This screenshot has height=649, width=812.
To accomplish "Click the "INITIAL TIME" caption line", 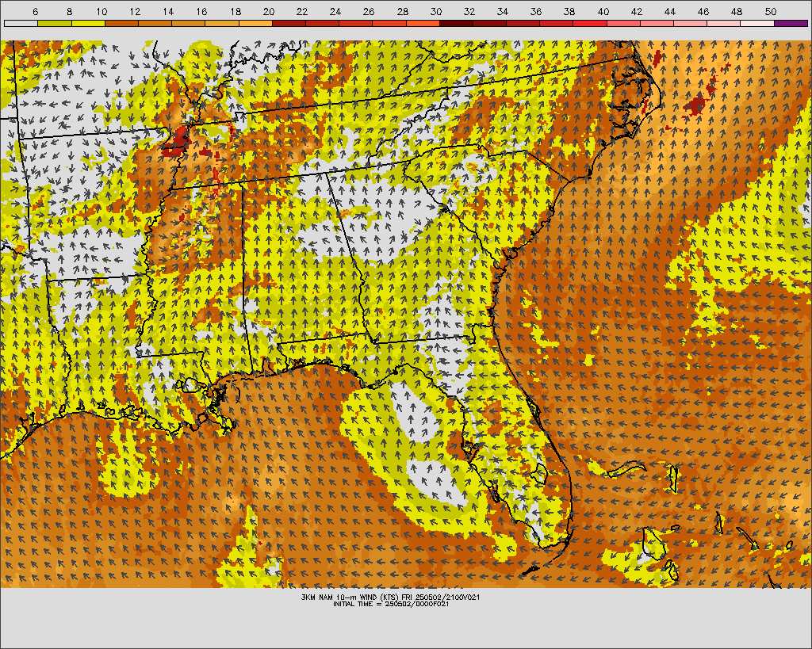I will (x=390, y=604).
